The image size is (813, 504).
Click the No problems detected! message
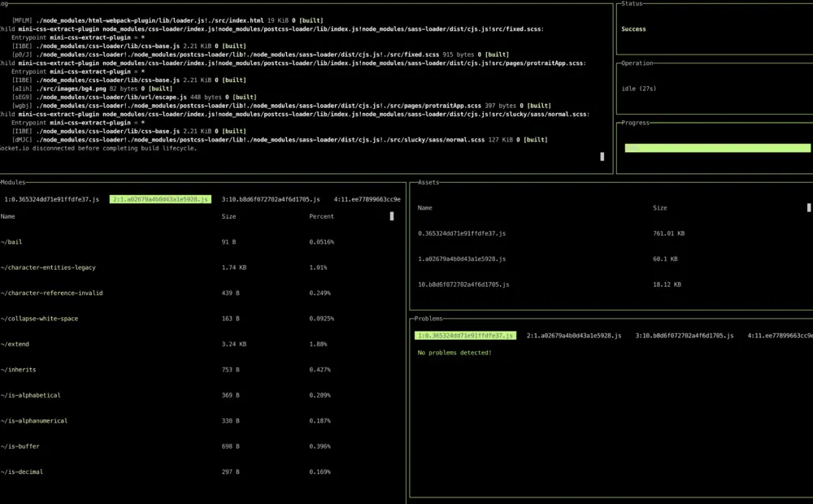pos(454,353)
